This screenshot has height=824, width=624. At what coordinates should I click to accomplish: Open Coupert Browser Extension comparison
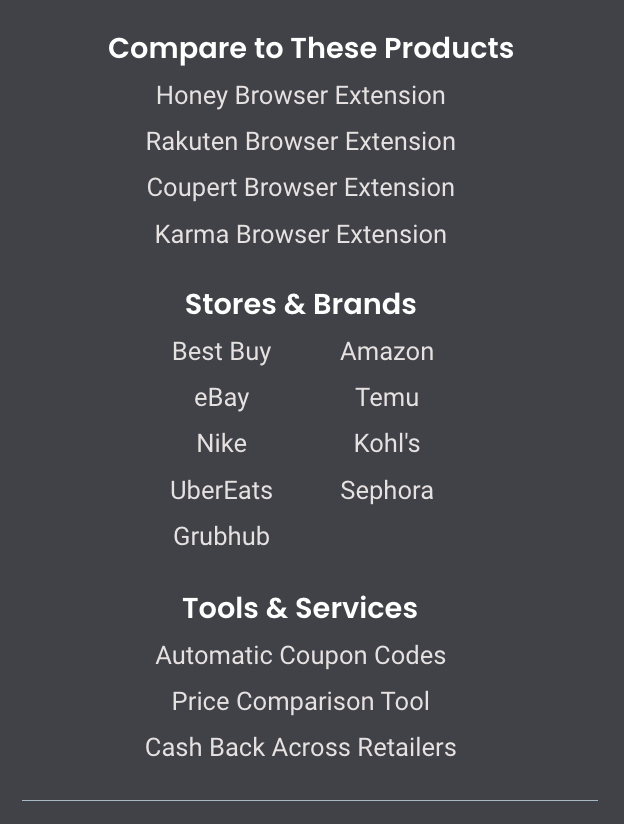click(x=301, y=188)
